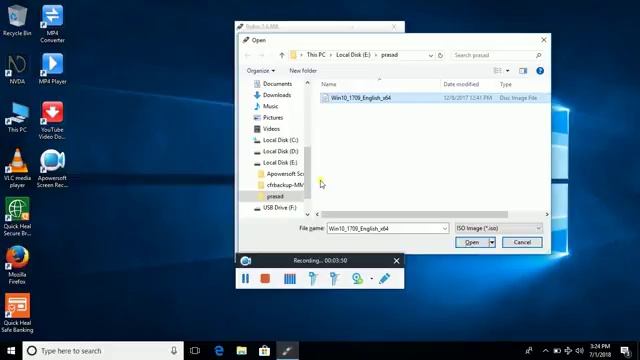Click the Open button
Viewport: 640px width, 360px height.
click(472, 242)
